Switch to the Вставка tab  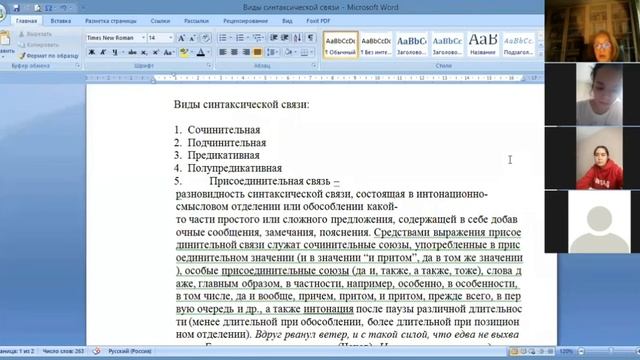click(x=61, y=21)
